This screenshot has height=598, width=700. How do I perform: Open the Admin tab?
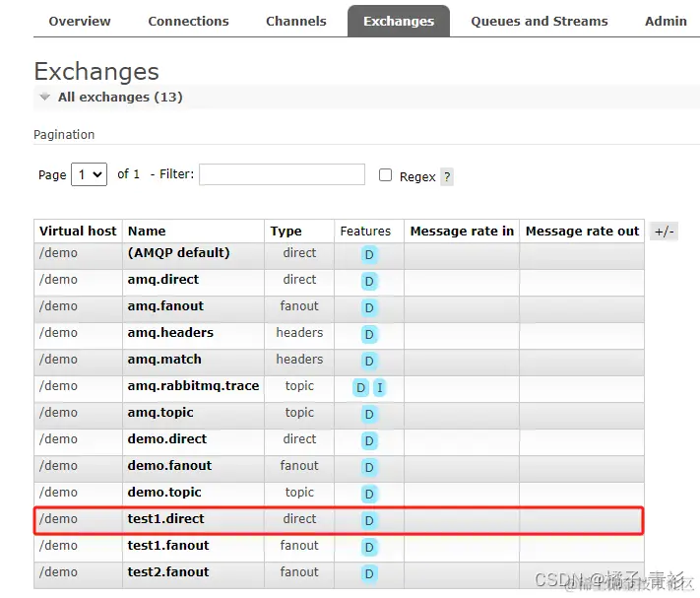coord(666,21)
